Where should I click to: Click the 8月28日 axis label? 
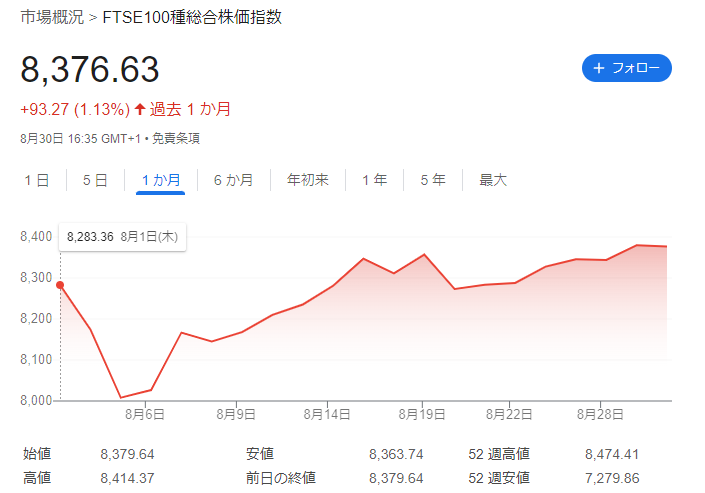[x=600, y=414]
